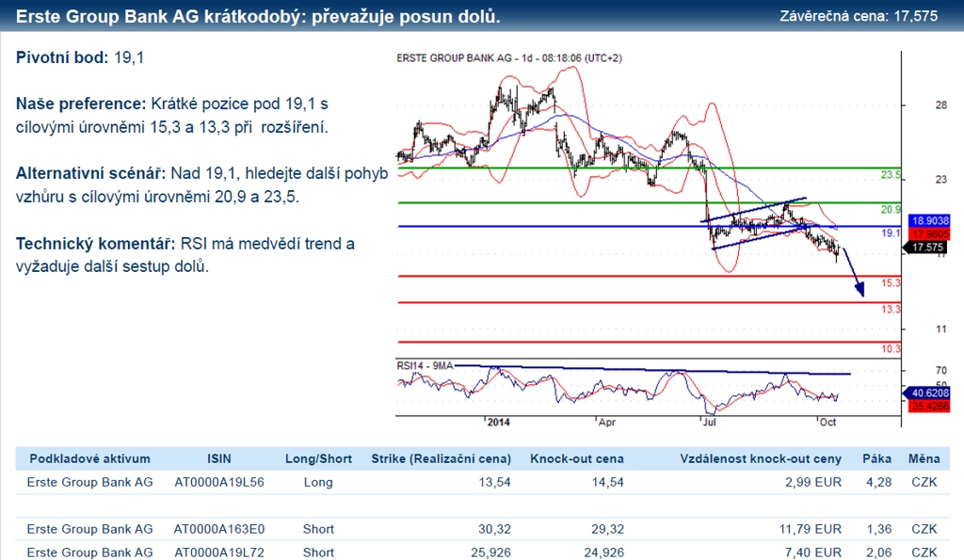Image resolution: width=964 pixels, height=560 pixels.
Task: Select the strike price 25,926
Action: tap(490, 552)
